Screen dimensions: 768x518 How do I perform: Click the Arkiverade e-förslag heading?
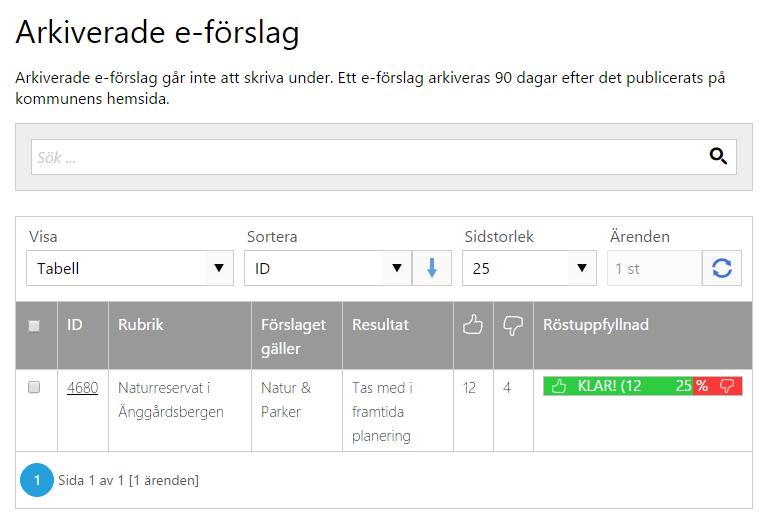click(x=157, y=32)
